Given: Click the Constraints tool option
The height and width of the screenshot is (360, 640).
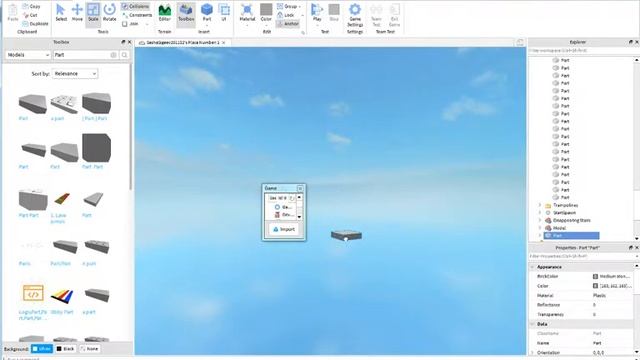Looking at the screenshot, I should [x=137, y=15].
